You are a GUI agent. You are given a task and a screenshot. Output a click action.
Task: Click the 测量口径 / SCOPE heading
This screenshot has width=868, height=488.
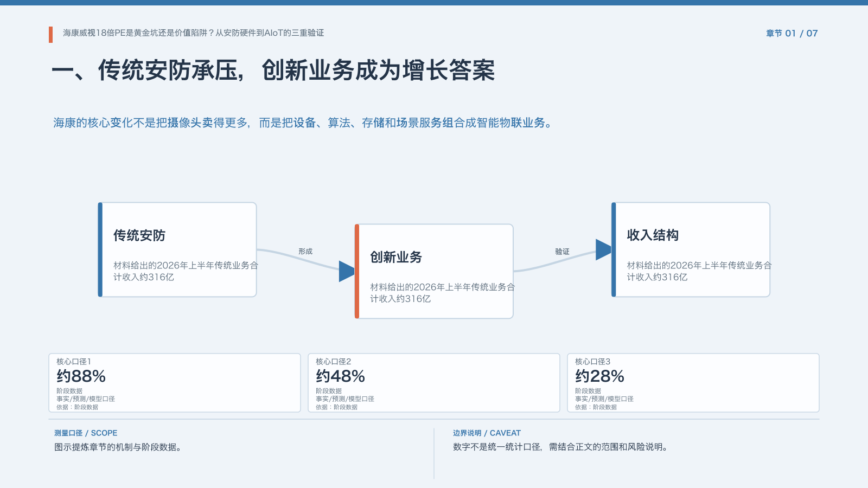pos(86,433)
